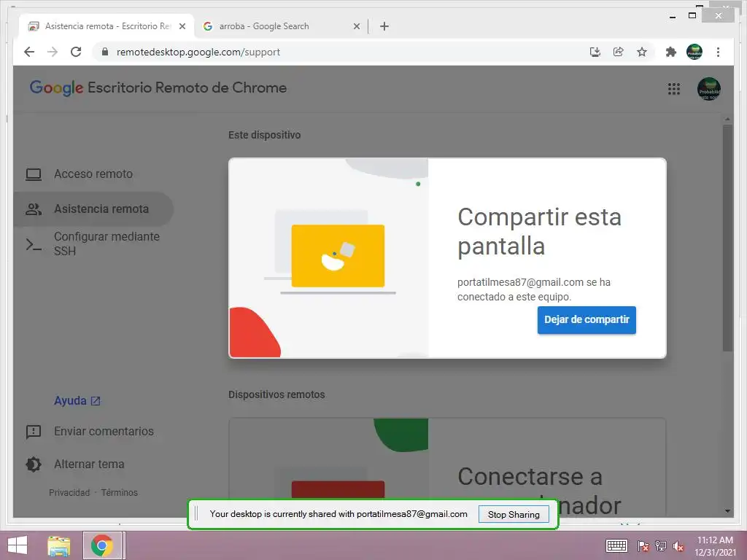The height and width of the screenshot is (560, 747).
Task: Select Asistencia remota in sidebar
Action: point(93,209)
